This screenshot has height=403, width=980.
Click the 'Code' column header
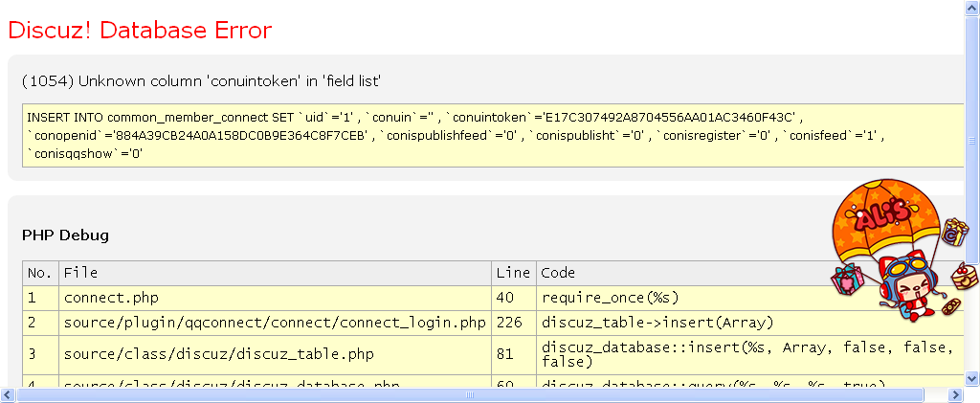pyautogui.click(x=558, y=273)
